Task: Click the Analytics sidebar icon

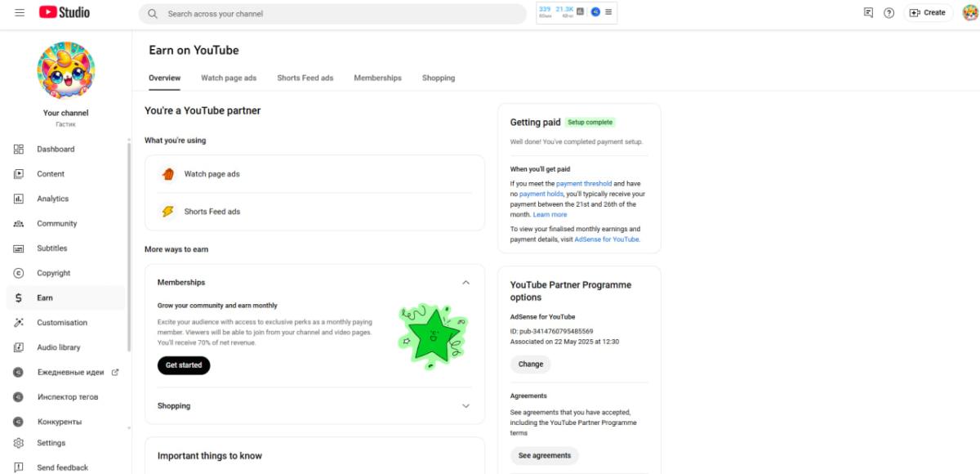Action: click(19, 199)
